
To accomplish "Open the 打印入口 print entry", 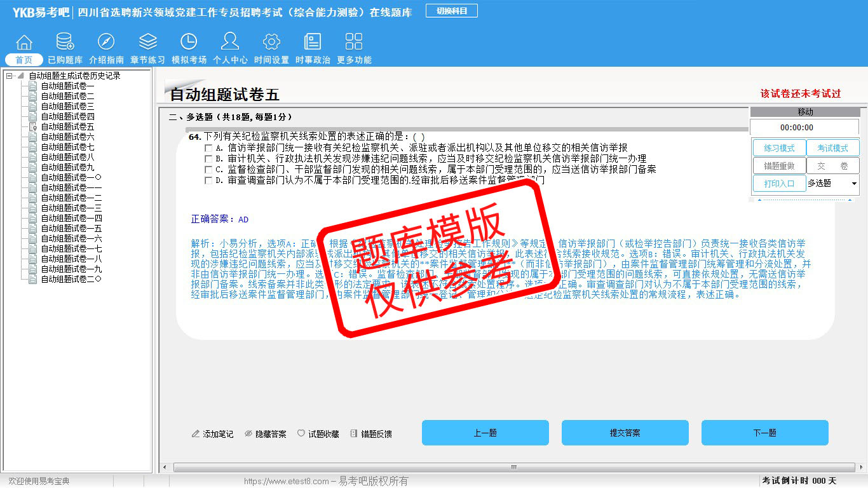I will pyautogui.click(x=779, y=184).
